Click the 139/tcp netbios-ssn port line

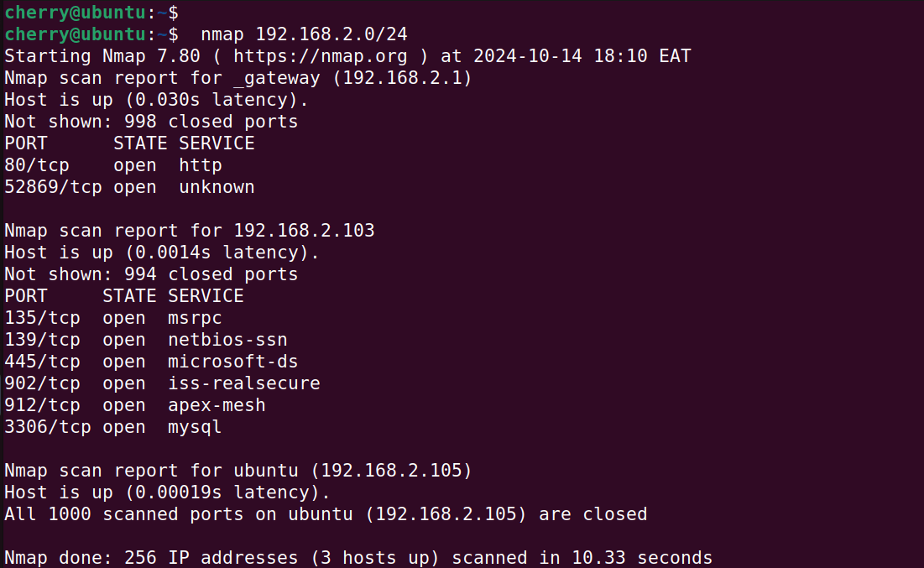pyautogui.click(x=145, y=340)
